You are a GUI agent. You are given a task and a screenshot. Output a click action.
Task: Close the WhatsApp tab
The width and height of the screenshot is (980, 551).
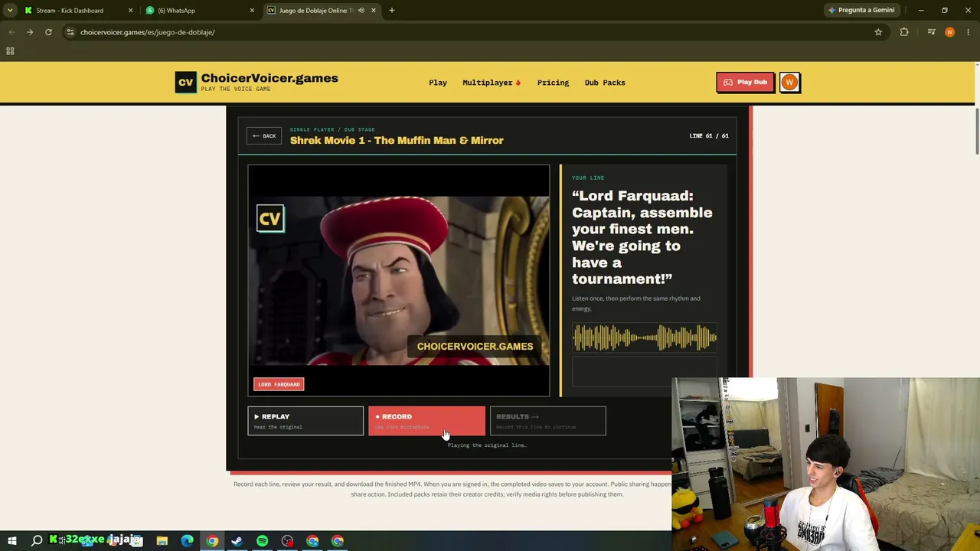point(252,11)
